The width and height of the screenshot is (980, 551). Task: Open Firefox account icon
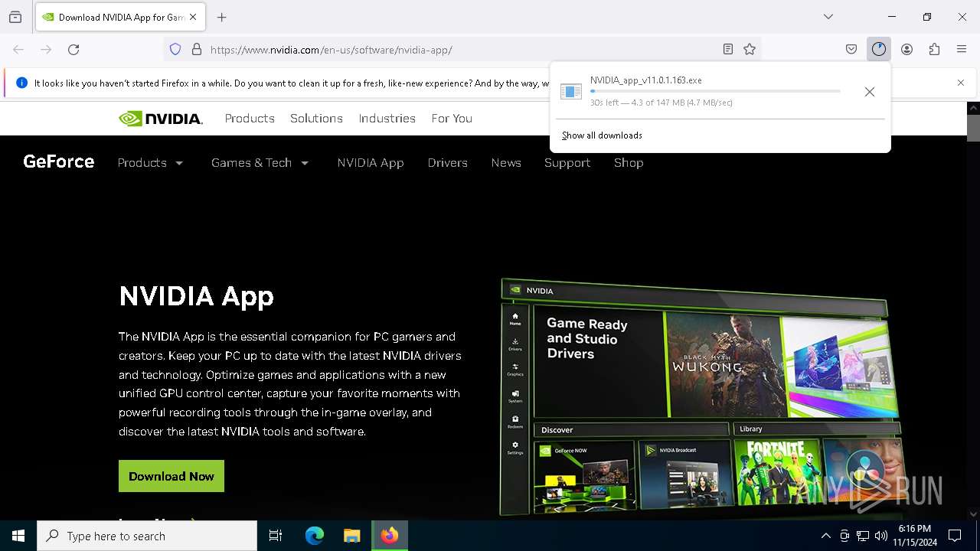click(906, 49)
